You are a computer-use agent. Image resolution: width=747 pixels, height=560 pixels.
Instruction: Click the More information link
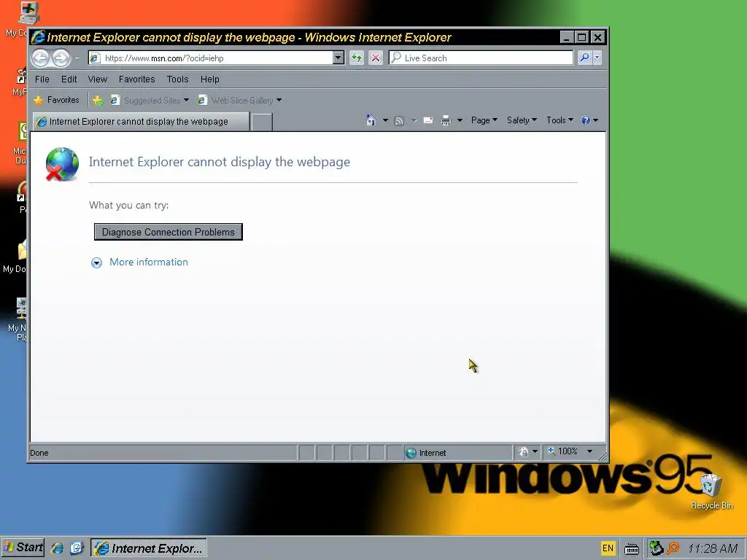pyautogui.click(x=149, y=262)
